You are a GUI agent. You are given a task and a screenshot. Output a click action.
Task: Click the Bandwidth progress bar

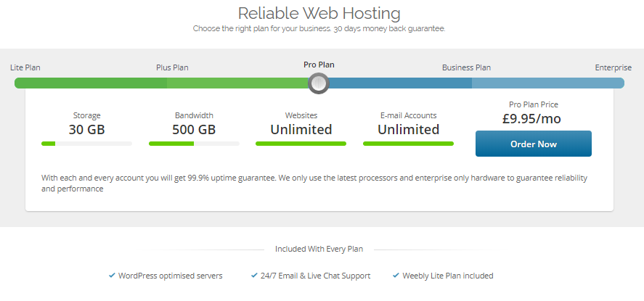click(194, 144)
